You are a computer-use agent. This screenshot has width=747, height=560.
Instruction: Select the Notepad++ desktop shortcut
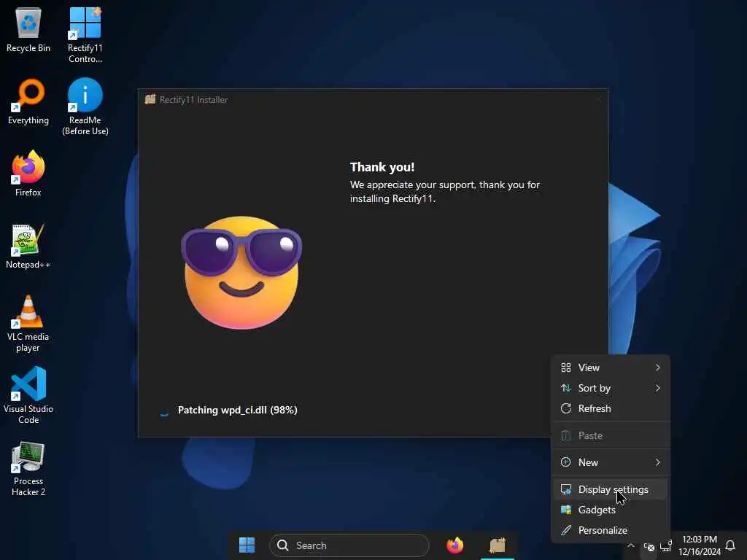coord(28,246)
